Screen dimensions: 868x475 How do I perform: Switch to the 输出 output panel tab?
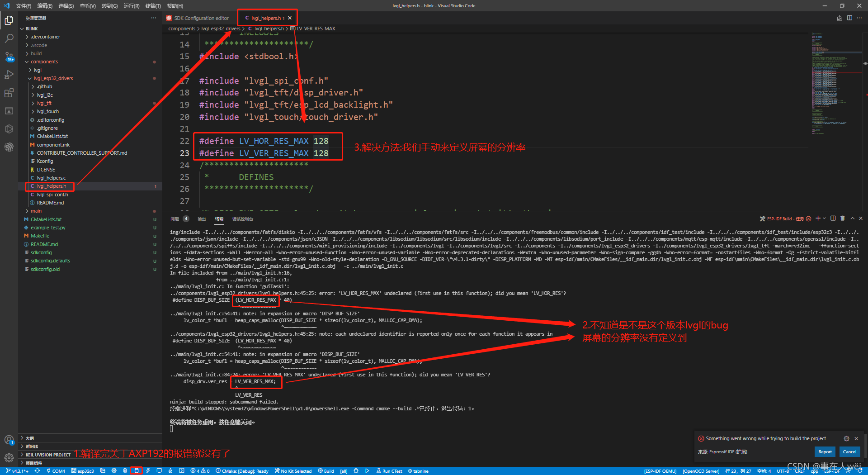pos(202,219)
